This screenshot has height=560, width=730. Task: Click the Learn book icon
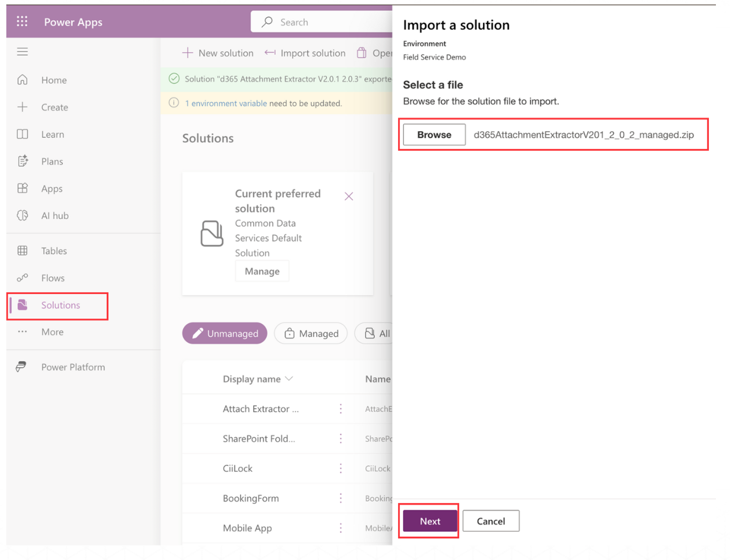(x=22, y=134)
